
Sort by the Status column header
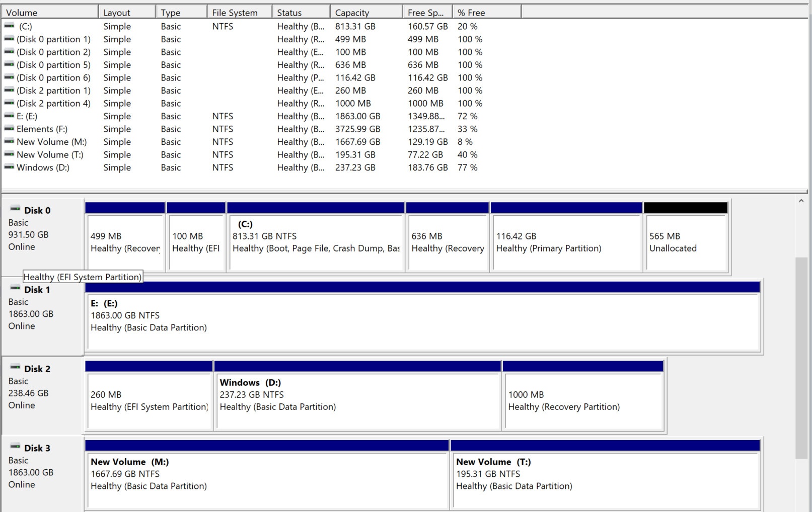tap(301, 12)
